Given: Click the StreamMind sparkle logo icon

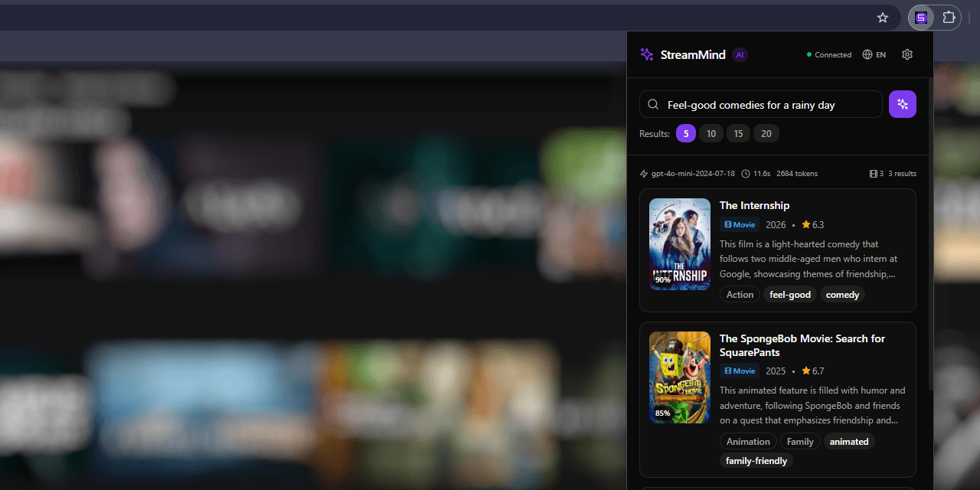Looking at the screenshot, I should tap(647, 54).
